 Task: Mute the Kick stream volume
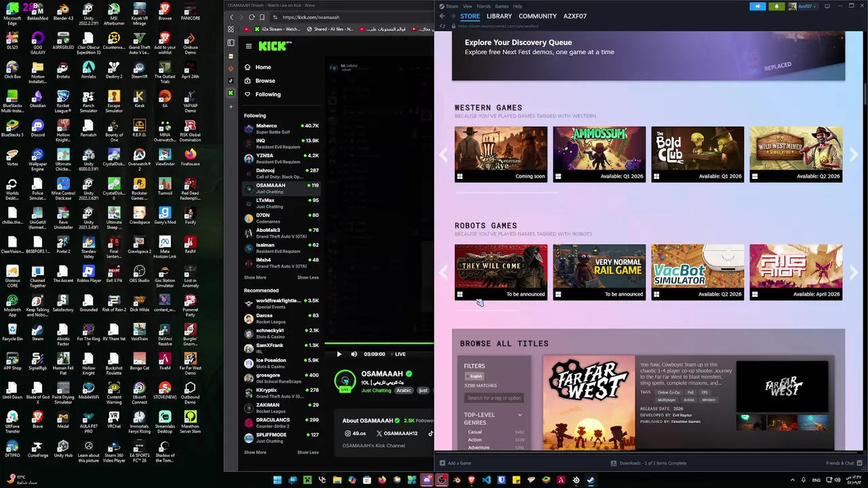point(354,354)
